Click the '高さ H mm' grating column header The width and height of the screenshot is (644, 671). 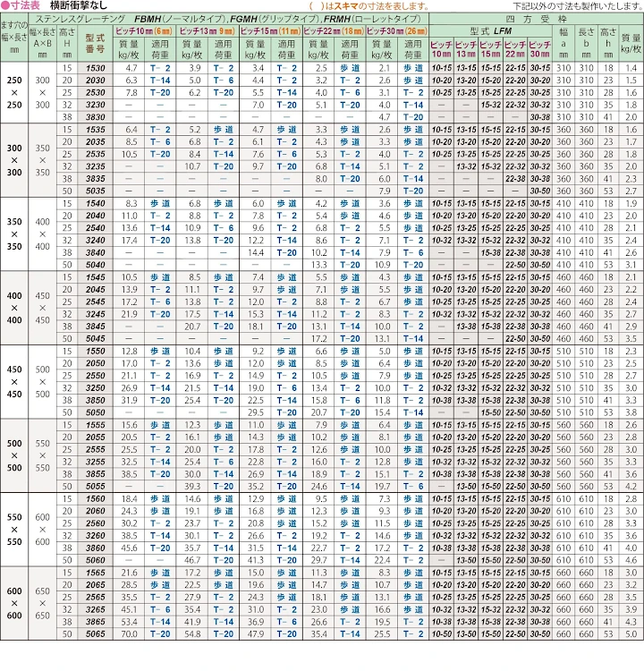click(x=67, y=44)
